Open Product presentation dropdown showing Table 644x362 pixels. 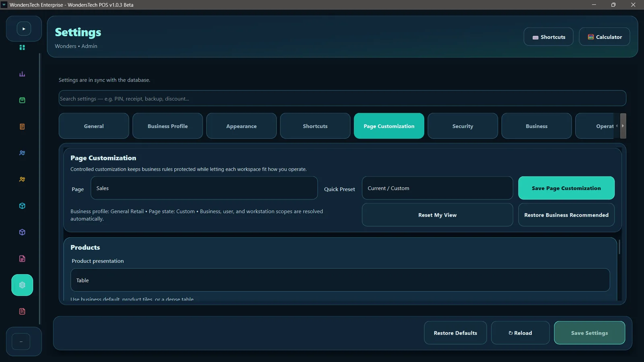(x=340, y=280)
